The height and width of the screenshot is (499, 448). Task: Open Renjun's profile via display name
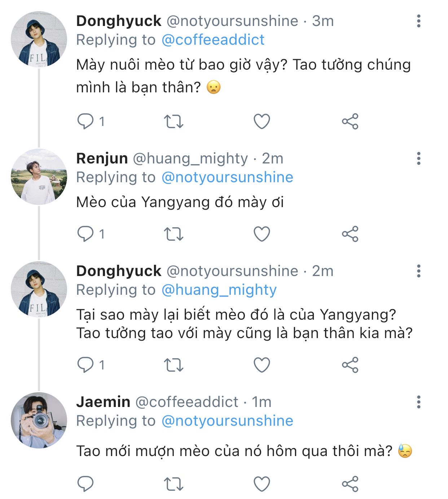click(102, 158)
